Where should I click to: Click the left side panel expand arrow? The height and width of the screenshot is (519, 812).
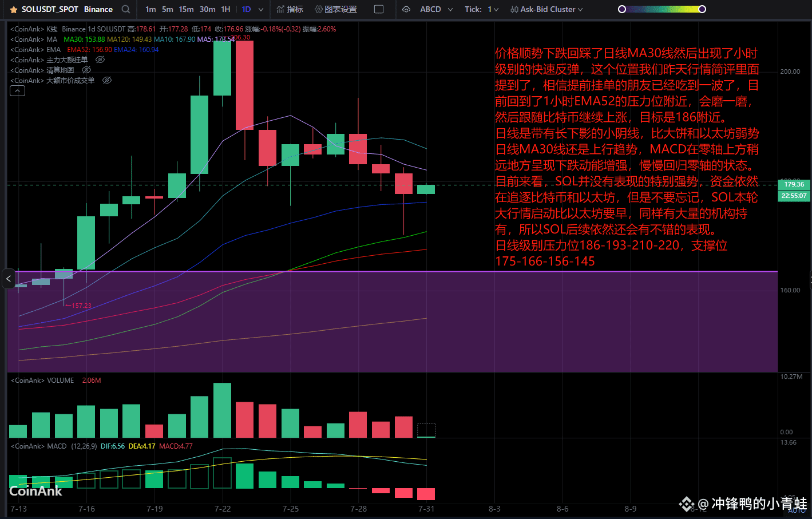(x=8, y=279)
